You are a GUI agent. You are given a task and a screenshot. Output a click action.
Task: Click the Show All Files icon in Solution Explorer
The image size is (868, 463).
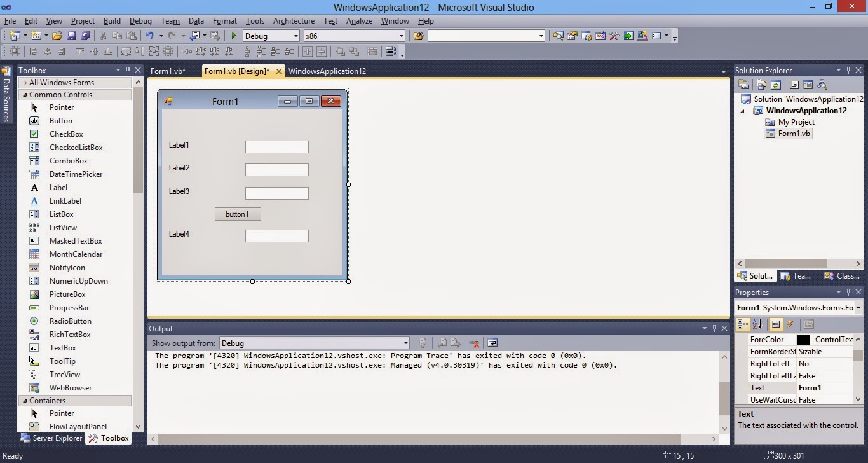click(761, 85)
